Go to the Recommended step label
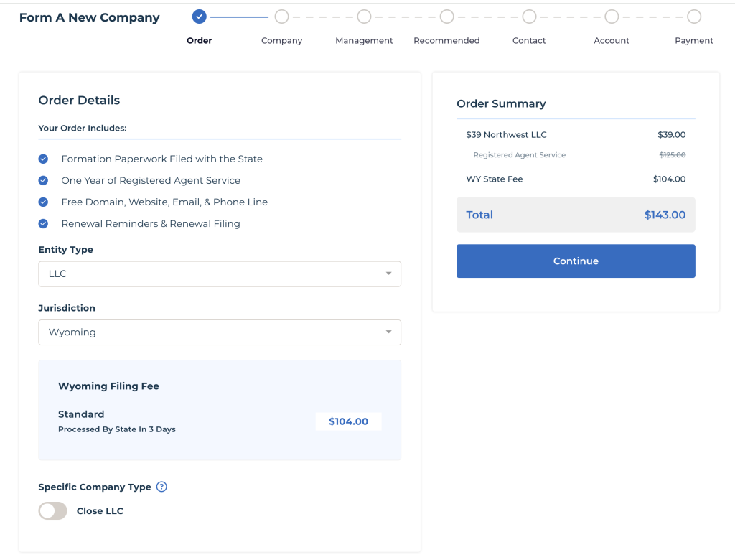The width and height of the screenshot is (735, 560). click(x=446, y=40)
